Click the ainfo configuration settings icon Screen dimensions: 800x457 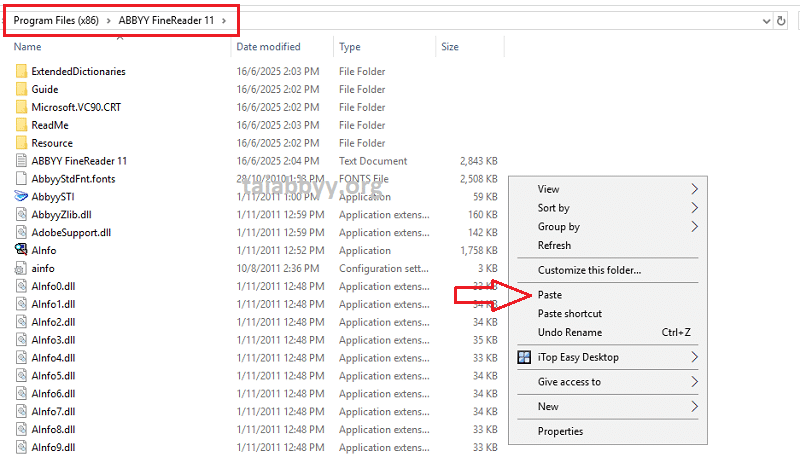click(x=21, y=268)
